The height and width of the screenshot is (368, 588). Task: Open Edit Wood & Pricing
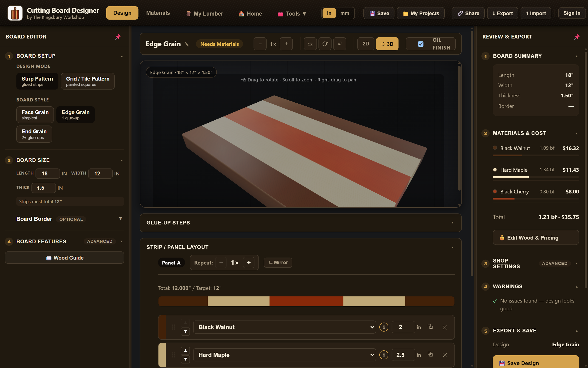(x=536, y=237)
